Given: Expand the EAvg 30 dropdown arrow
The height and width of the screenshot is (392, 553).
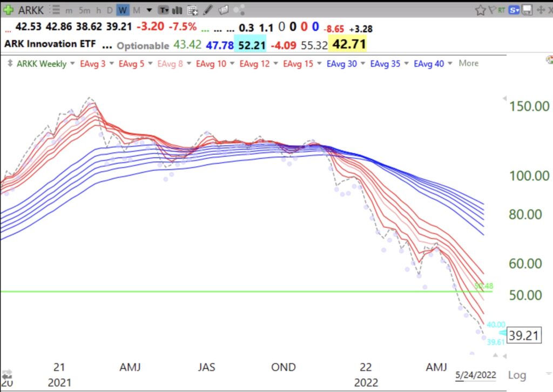Looking at the screenshot, I should pos(363,64).
